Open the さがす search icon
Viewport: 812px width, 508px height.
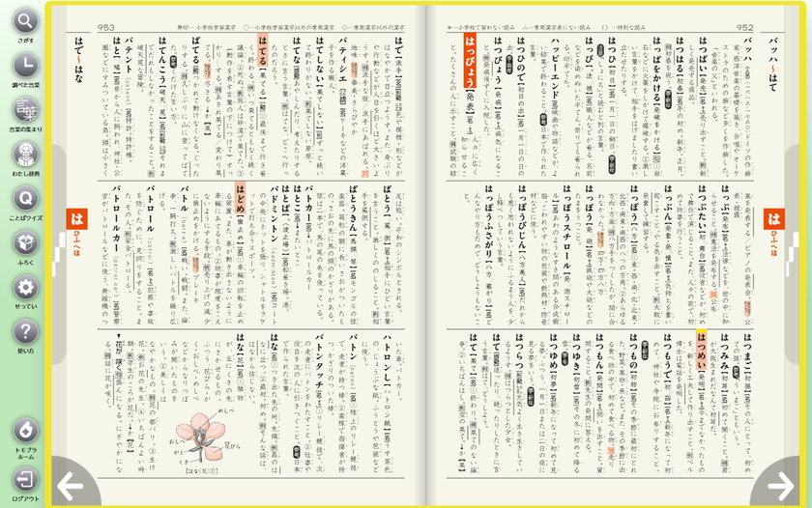click(25, 21)
